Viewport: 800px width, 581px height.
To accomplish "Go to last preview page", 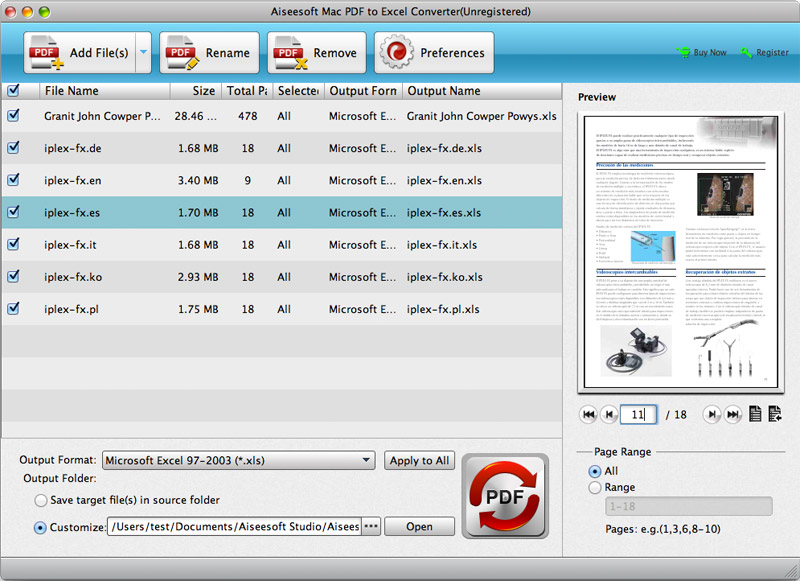I will 733,414.
